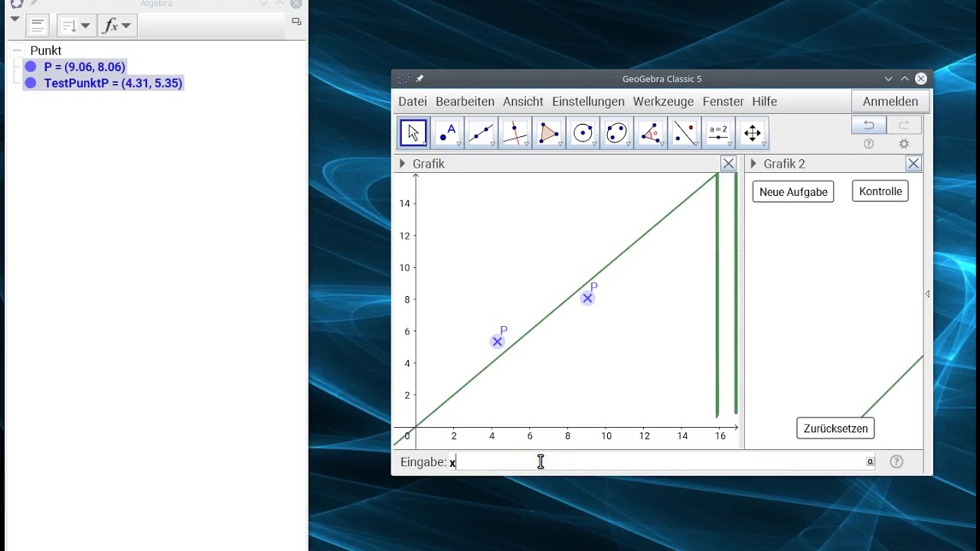Click the pin icon in Algebra window title
The width and height of the screenshot is (980, 551).
click(34, 3)
